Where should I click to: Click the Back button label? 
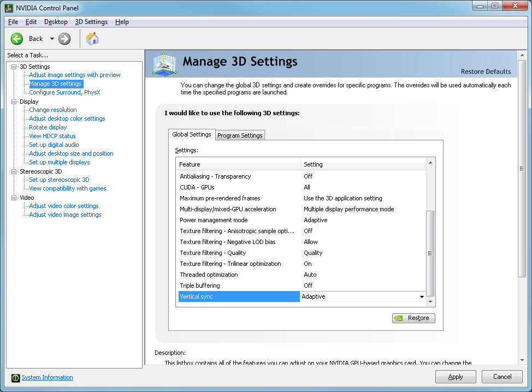36,39
